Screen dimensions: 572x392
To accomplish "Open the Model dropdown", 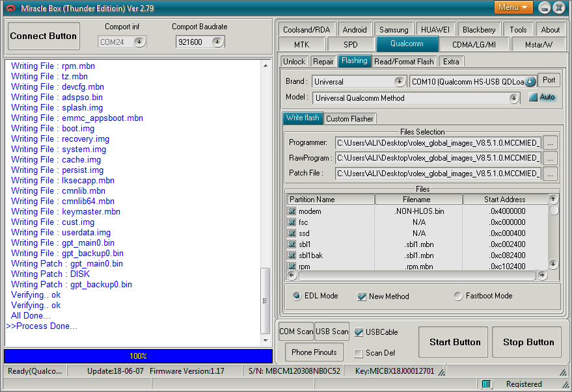I will [514, 98].
